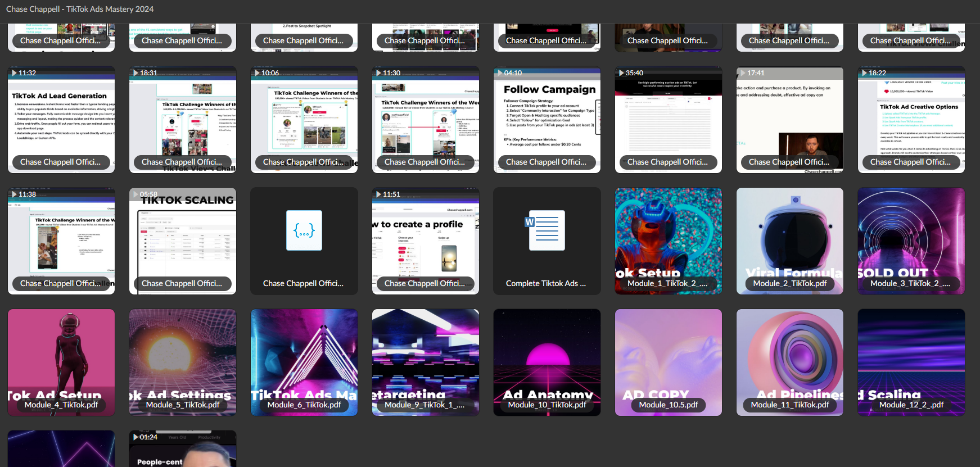Click the play icon on the 18:31 video

point(136,73)
